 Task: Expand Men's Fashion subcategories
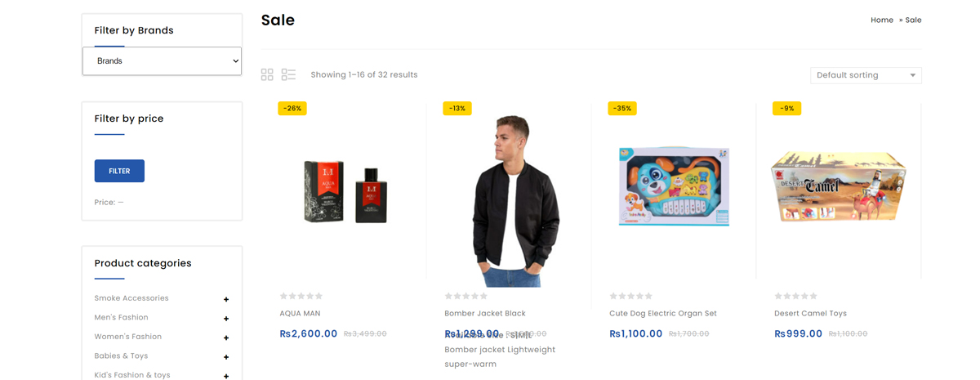click(x=226, y=319)
